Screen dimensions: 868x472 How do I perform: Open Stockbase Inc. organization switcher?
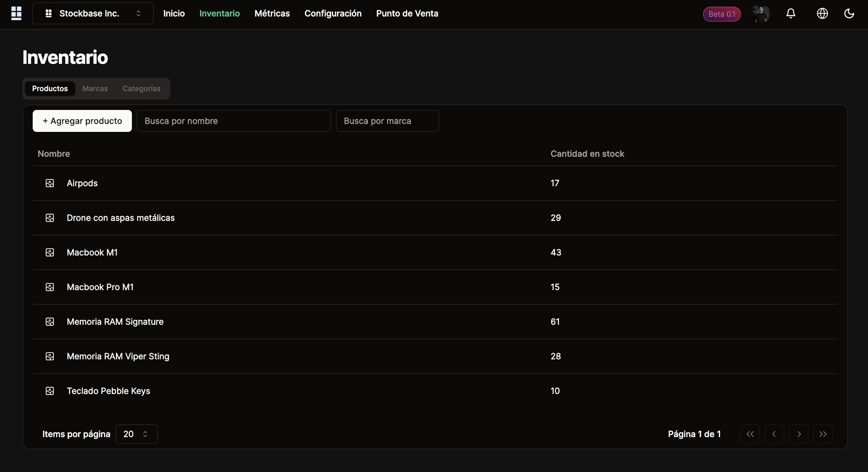[93, 14]
